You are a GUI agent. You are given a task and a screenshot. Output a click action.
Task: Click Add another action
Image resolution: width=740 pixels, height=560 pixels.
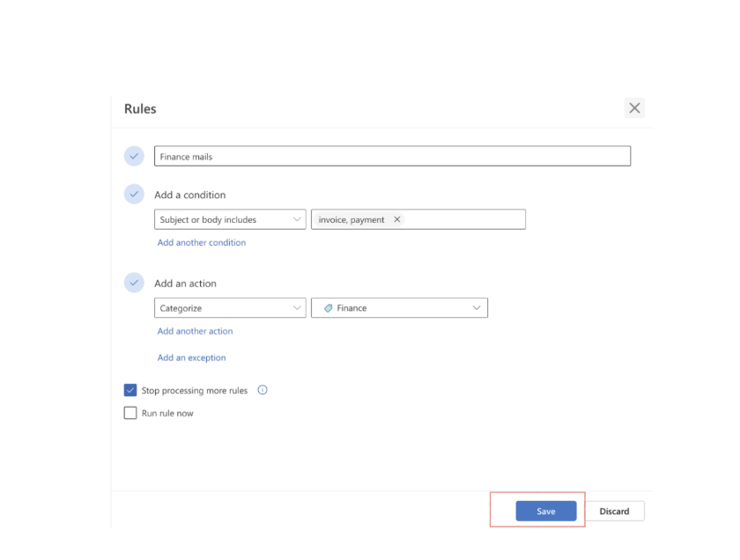195,330
